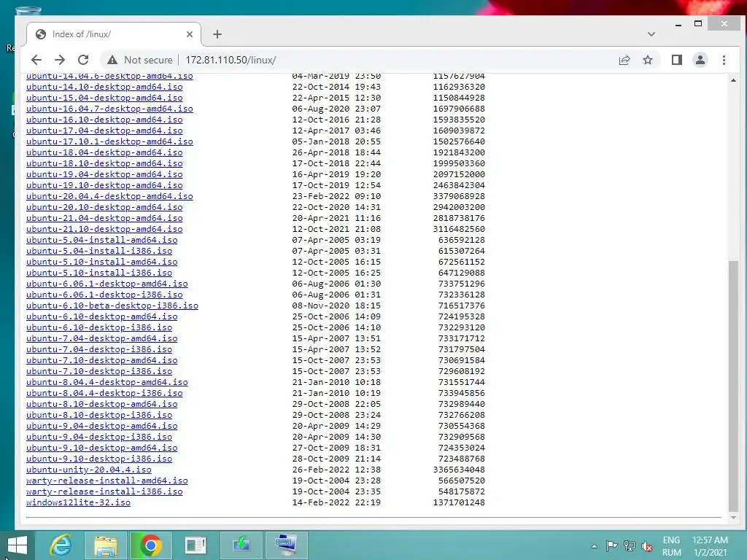The image size is (747, 560).
Task: Go back using the browser back arrow
Action: (x=36, y=60)
